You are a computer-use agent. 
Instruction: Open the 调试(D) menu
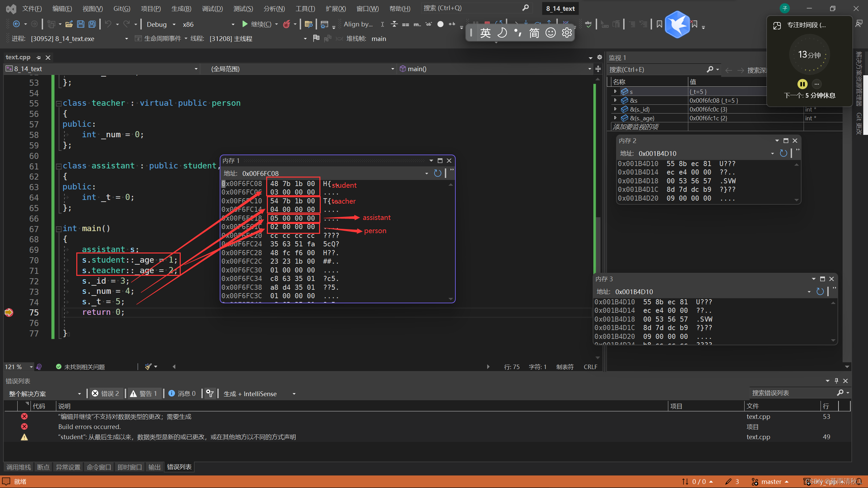coord(213,8)
